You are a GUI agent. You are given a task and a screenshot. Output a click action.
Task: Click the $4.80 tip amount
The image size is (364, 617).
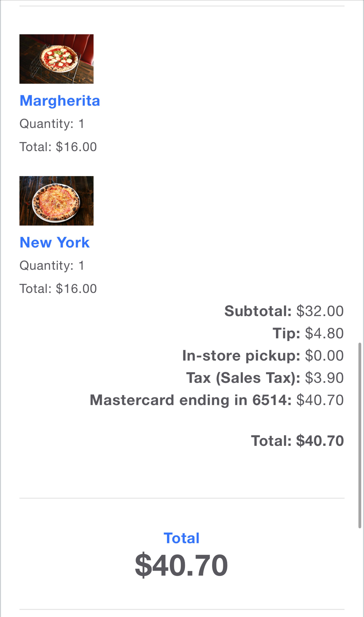point(324,333)
